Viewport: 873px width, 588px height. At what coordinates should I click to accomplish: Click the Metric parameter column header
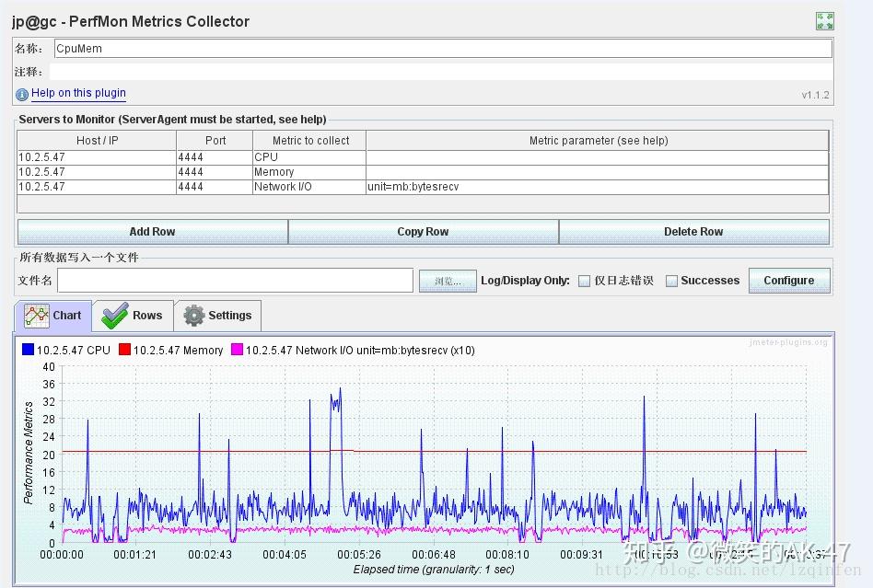(598, 140)
